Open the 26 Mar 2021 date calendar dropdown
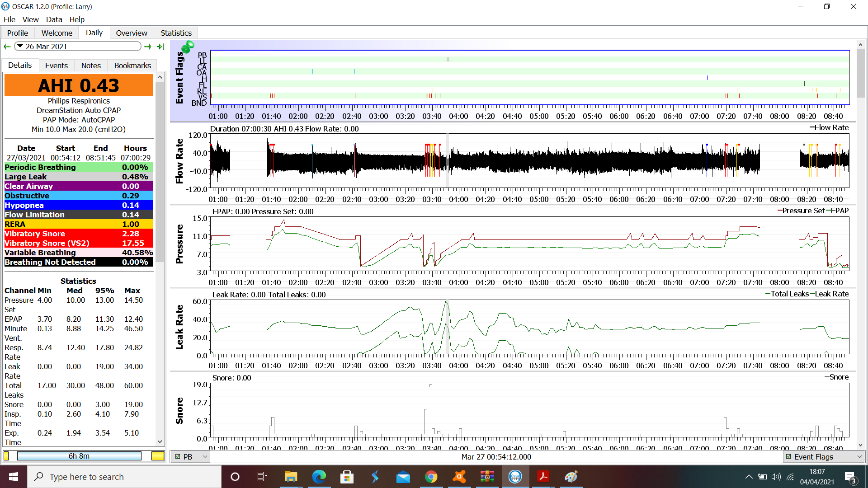The height and width of the screenshot is (488, 868). click(x=78, y=47)
